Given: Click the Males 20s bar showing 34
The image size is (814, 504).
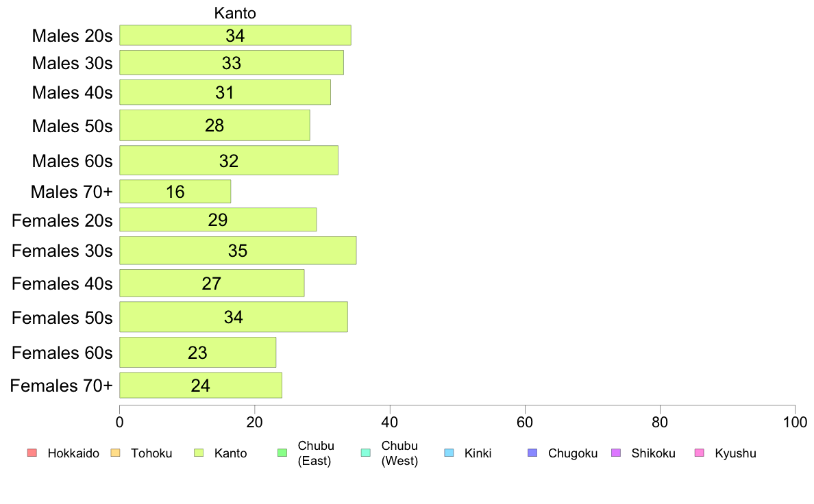Looking at the screenshot, I should [x=235, y=36].
